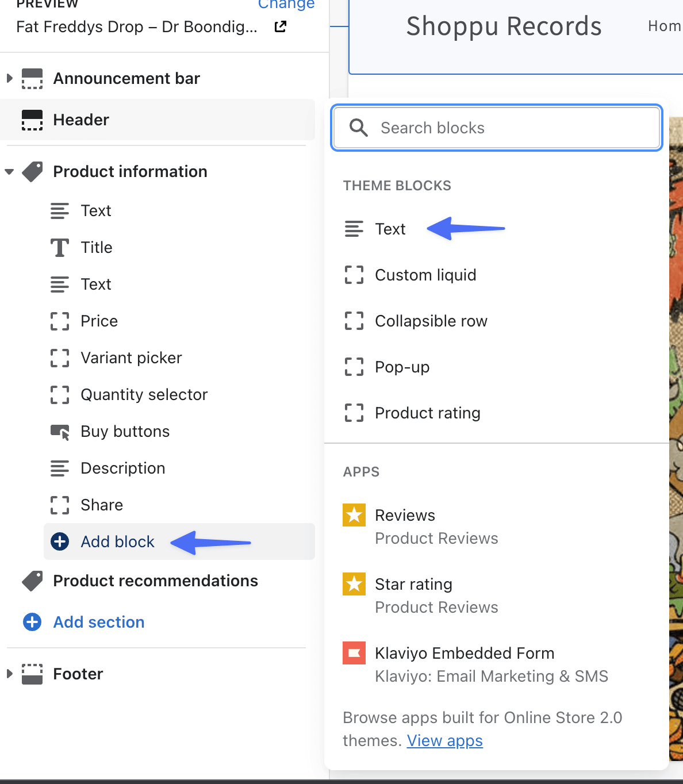Click the Product information tag icon
The image size is (683, 784).
tap(32, 171)
